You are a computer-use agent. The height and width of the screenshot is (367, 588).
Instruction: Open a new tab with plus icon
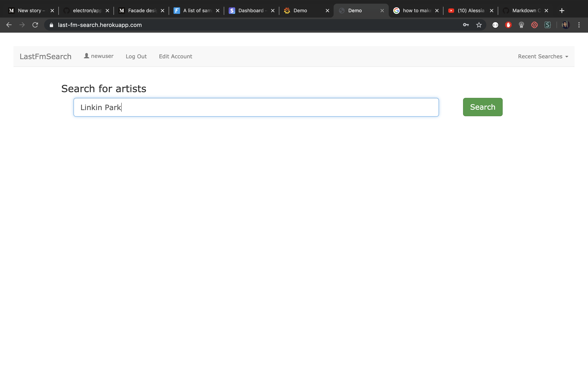[x=561, y=10]
